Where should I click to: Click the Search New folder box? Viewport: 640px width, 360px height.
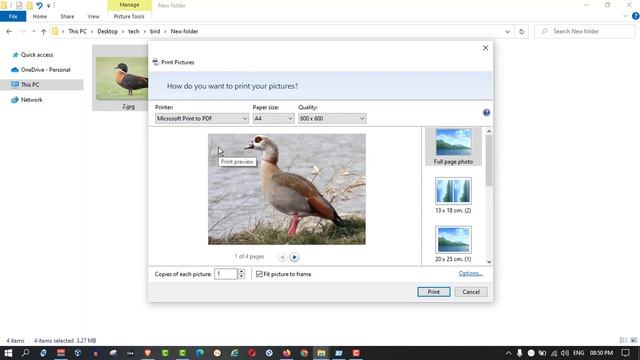tap(585, 31)
